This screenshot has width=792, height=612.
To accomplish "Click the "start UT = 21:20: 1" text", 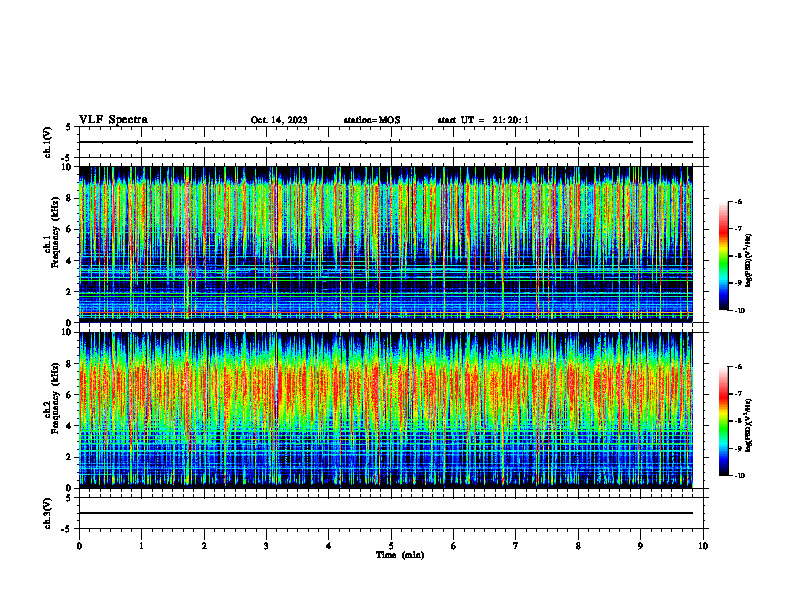I will (x=483, y=120).
